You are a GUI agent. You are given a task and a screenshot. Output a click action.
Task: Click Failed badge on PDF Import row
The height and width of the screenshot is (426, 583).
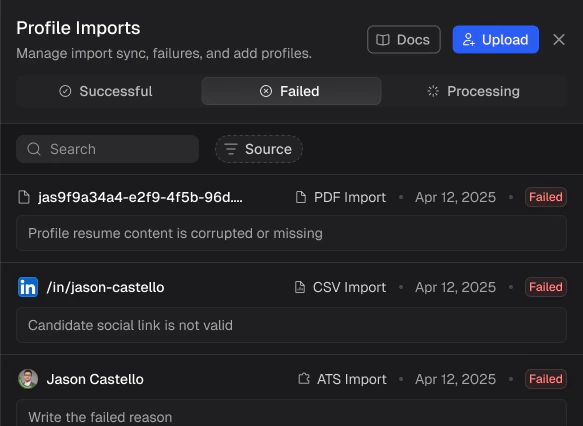[x=545, y=197]
